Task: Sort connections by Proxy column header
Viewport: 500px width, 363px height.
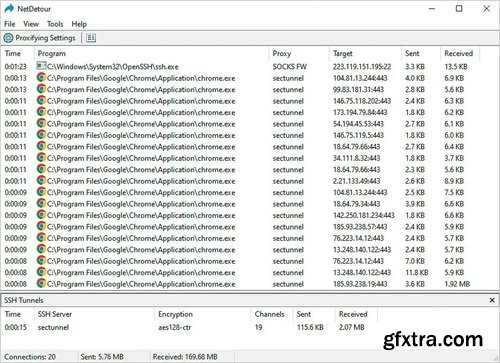Action: 282,53
